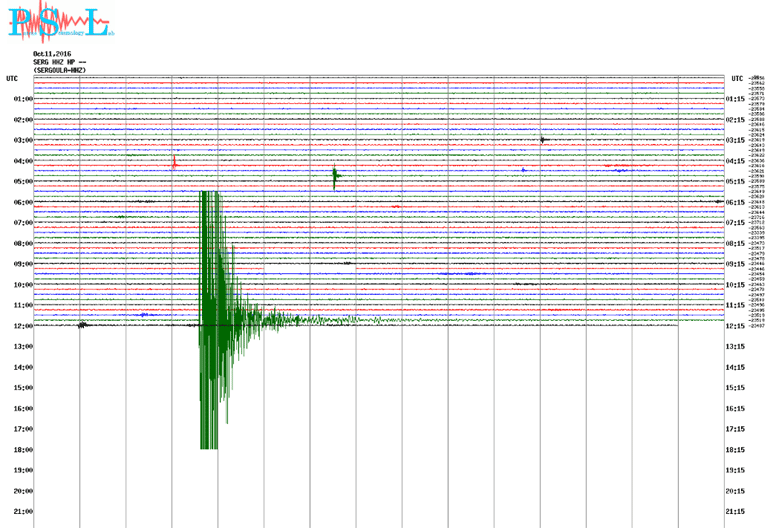
Task: Click the UTC label on the right axis
Action: (x=737, y=78)
